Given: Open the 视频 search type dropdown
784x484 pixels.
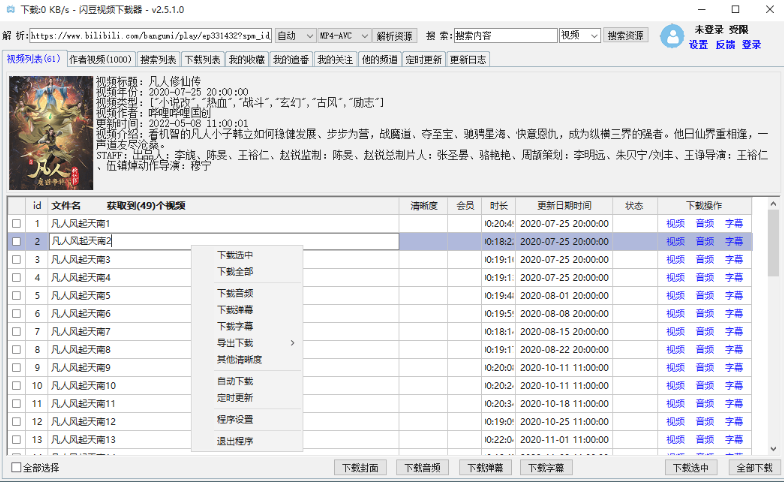Looking at the screenshot, I should [x=580, y=36].
